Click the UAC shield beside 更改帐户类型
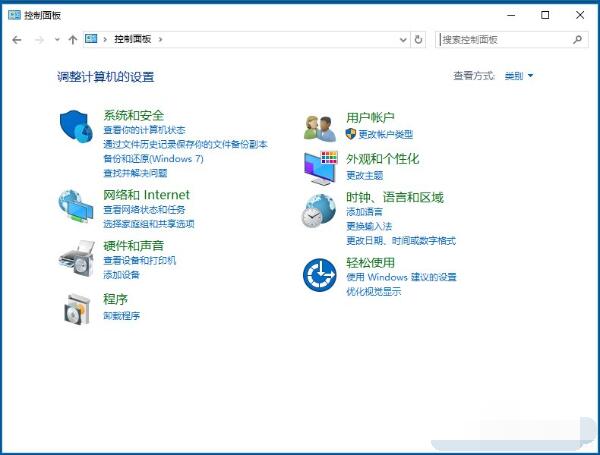The width and height of the screenshot is (600, 455). 351,134
